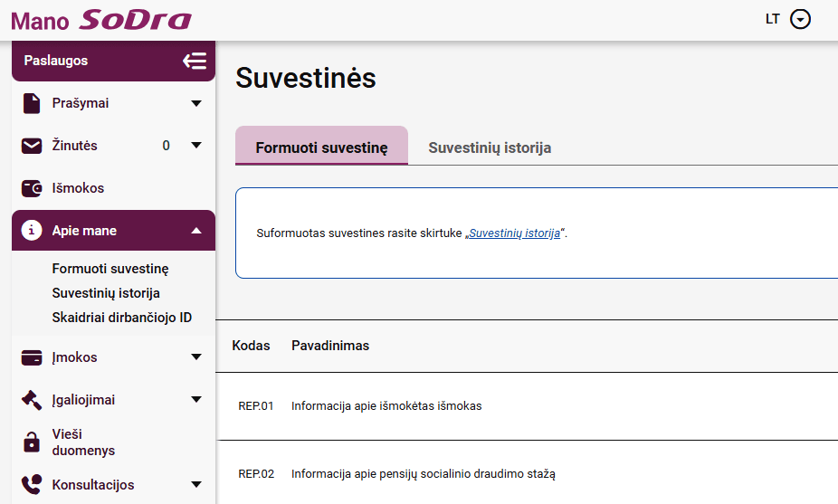
Task: Select REP.01 Informacija apie išmokėtas išmokas row
Action: point(386,406)
